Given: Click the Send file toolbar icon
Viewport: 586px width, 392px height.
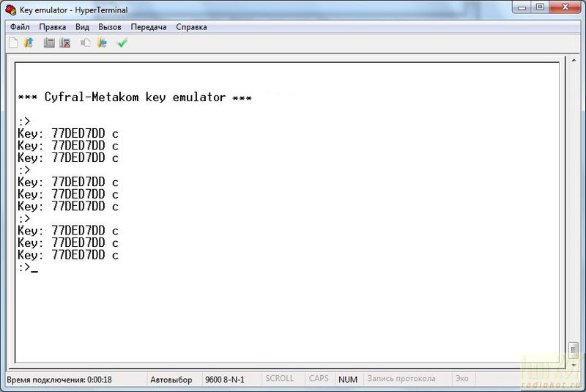Looking at the screenshot, I should (86, 43).
